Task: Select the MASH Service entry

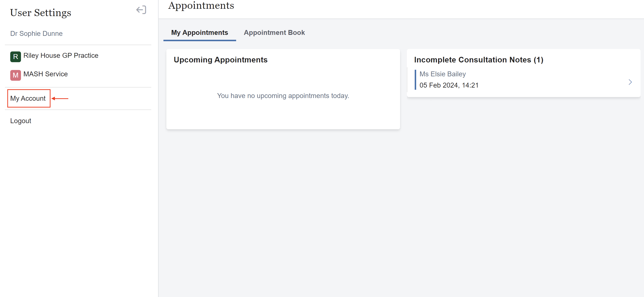Action: [x=46, y=74]
